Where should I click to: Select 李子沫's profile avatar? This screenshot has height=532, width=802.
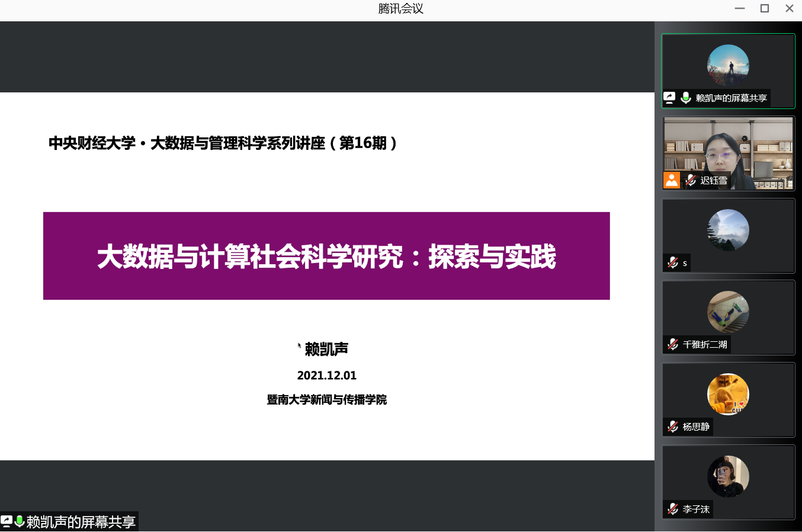[x=728, y=476]
